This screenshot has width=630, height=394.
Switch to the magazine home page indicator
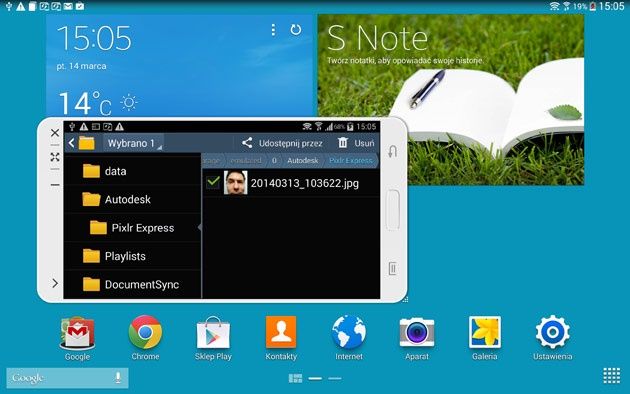tap(295, 378)
